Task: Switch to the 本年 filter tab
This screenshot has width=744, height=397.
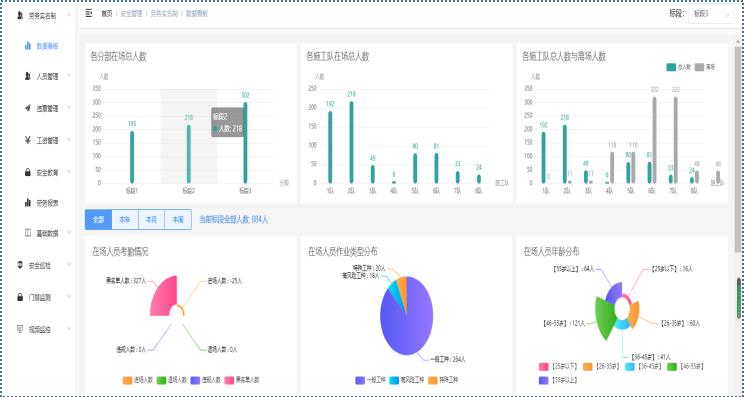Action: [125, 220]
